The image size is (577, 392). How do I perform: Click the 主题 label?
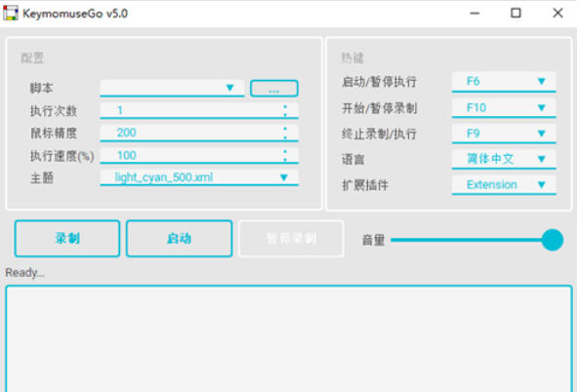tap(42, 178)
